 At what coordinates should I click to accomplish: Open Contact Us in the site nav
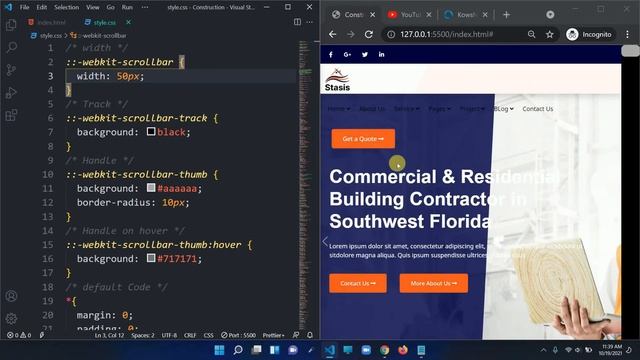coord(538,109)
